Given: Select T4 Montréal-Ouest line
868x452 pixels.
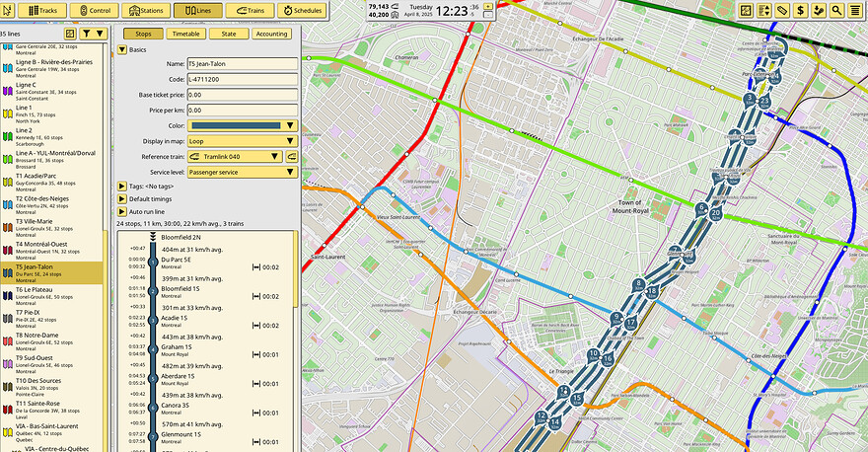Looking at the screenshot, I should click(51, 251).
